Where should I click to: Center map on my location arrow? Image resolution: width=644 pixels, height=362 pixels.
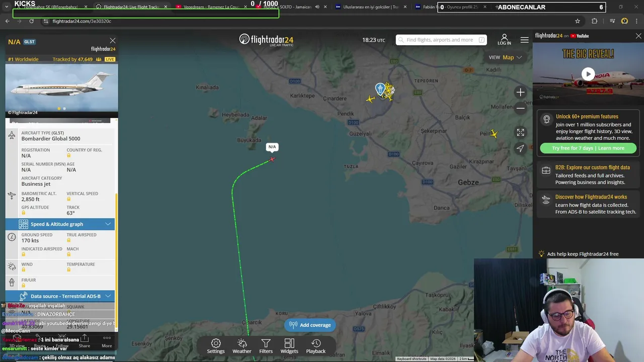tap(520, 148)
